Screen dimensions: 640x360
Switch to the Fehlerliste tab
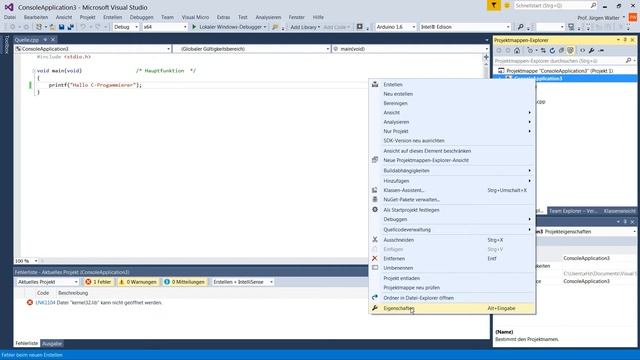click(27, 344)
